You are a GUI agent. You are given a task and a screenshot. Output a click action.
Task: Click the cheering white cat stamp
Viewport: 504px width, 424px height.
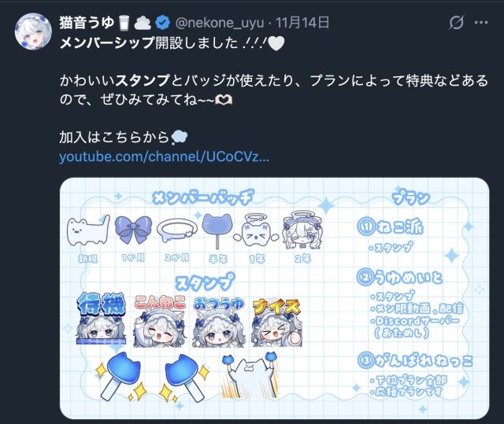pyautogui.click(x=250, y=375)
